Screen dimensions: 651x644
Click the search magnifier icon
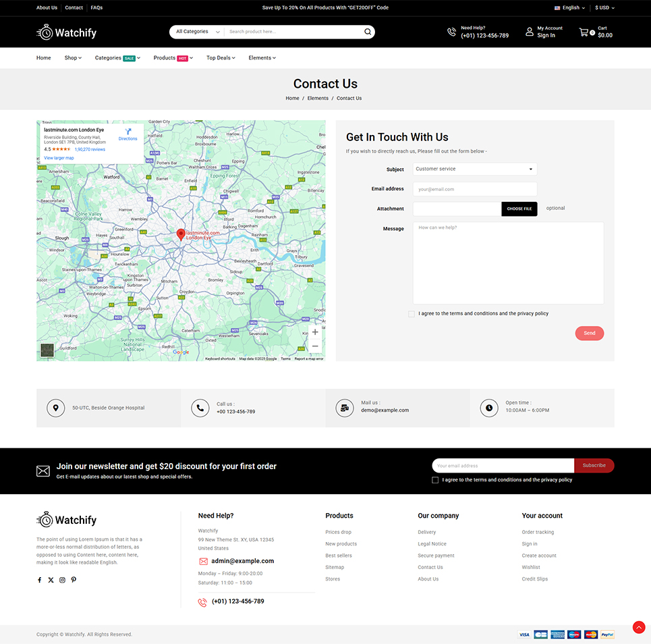point(368,32)
